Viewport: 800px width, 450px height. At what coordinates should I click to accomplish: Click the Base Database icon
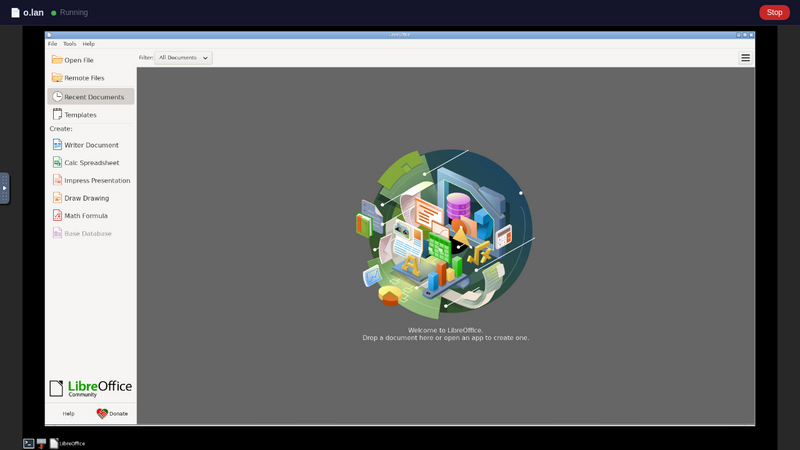click(x=57, y=233)
